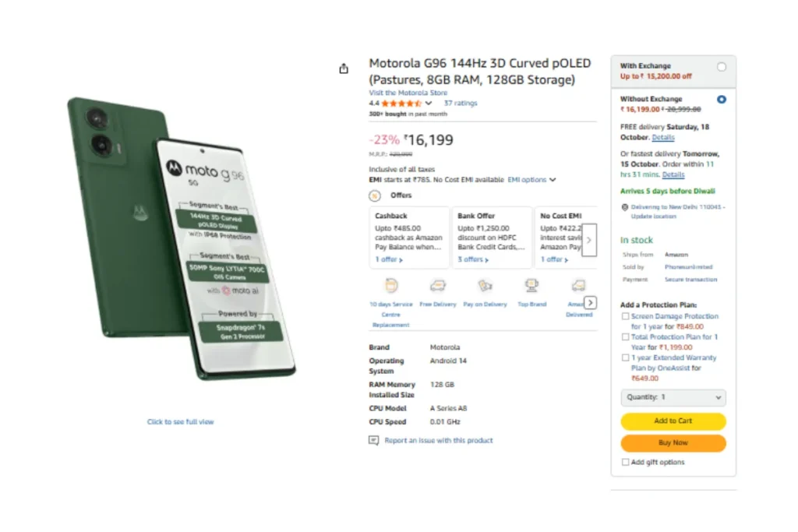Click the Pay on Delivery icon
798x532 pixels.
[485, 285]
